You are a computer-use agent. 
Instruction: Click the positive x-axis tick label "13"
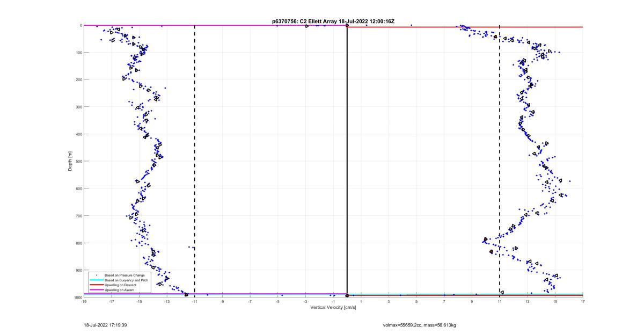tap(528, 301)
